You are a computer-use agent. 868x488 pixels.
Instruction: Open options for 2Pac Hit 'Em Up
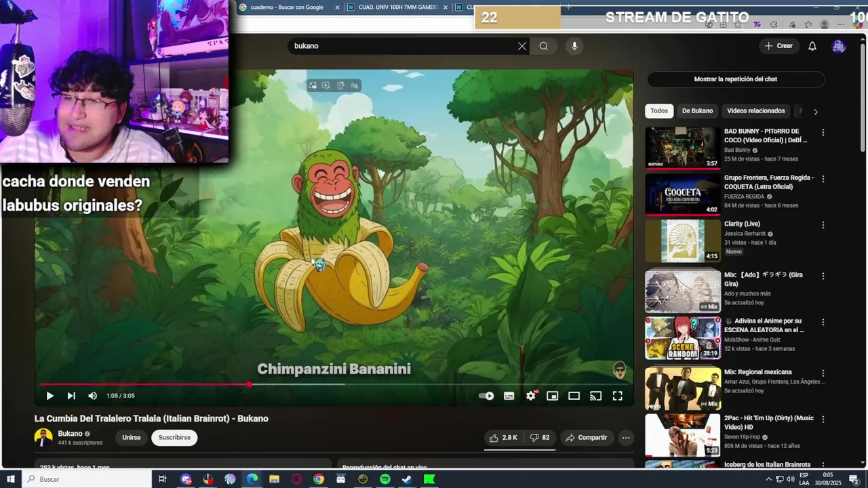pyautogui.click(x=823, y=420)
